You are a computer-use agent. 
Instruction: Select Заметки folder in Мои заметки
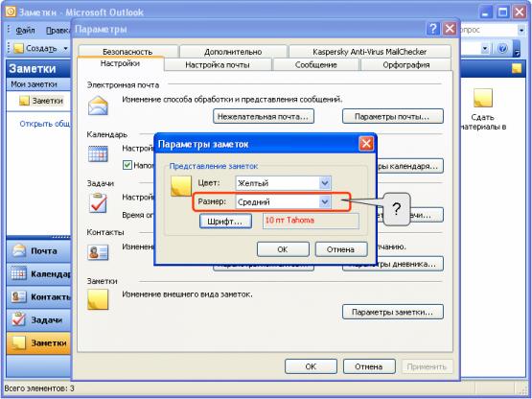pyautogui.click(x=41, y=101)
